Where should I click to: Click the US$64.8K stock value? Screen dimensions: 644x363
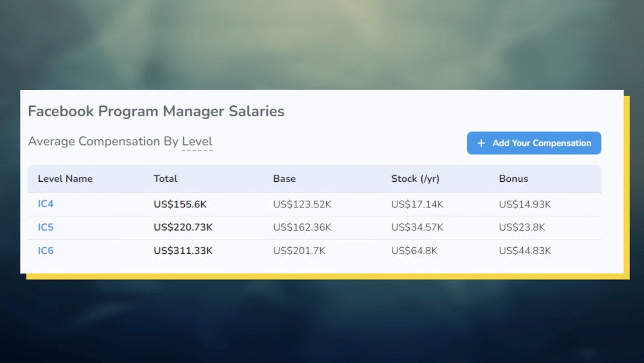coord(414,251)
